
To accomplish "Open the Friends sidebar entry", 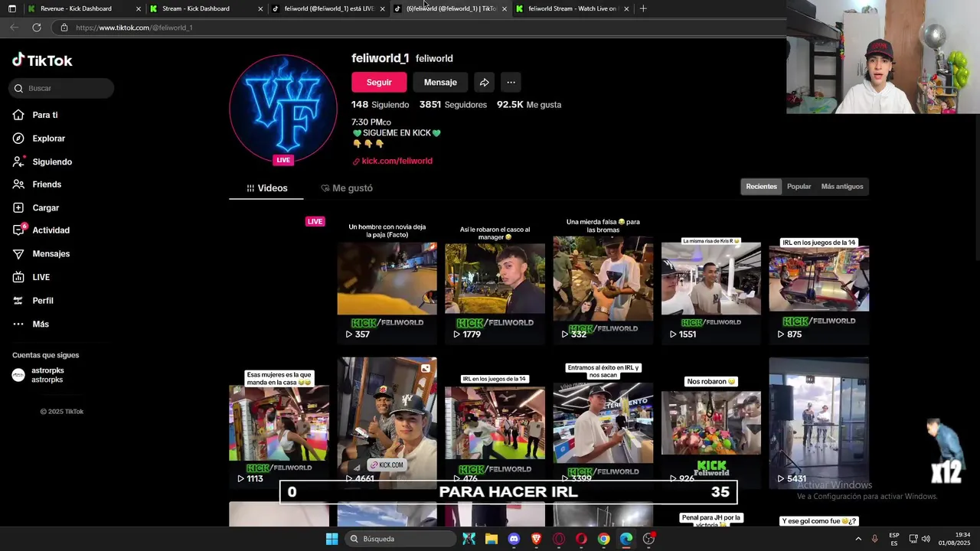I will tap(37, 184).
